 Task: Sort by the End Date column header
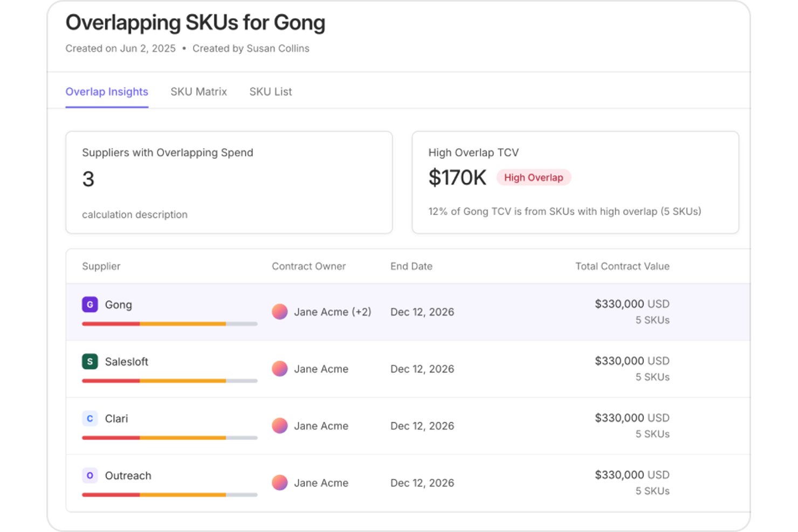(x=411, y=266)
